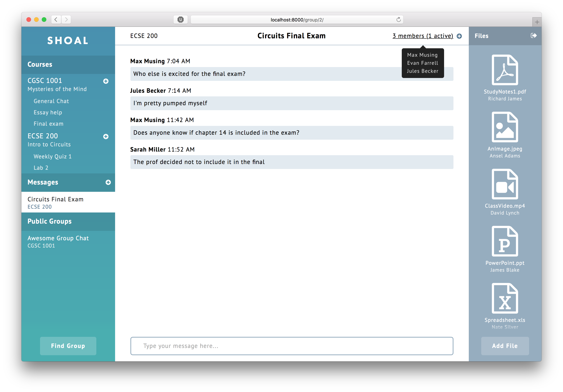This screenshot has width=563, height=392.
Task: Open the StudyNotes1.pdf file icon
Action: (505, 70)
